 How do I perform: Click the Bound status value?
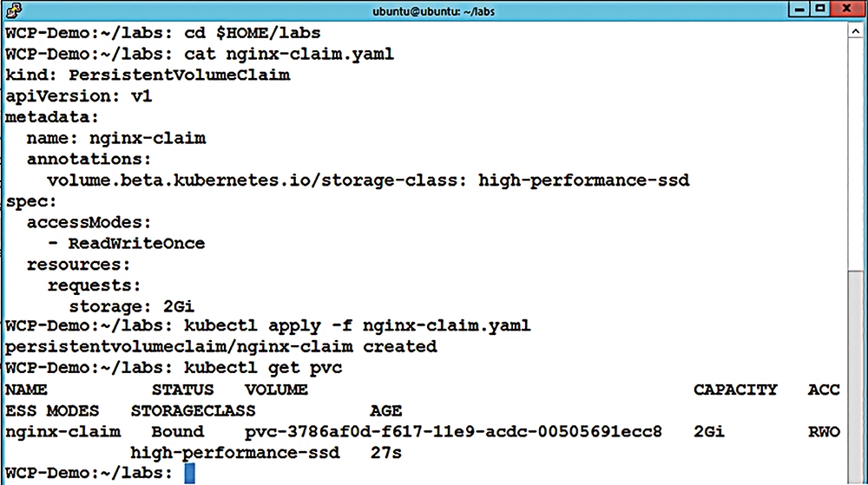[x=178, y=432]
